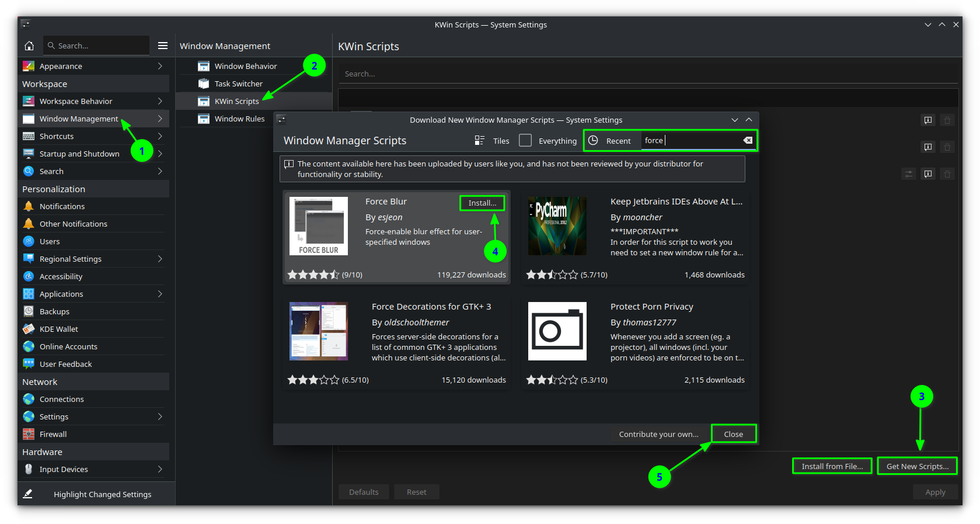Open the script configure sliders icon
This screenshot has width=980, height=524.
[909, 173]
